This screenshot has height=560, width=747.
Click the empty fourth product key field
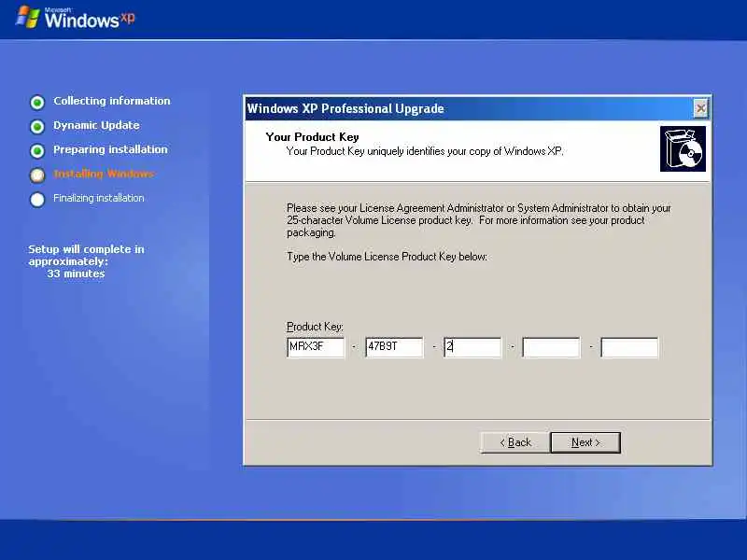(551, 346)
